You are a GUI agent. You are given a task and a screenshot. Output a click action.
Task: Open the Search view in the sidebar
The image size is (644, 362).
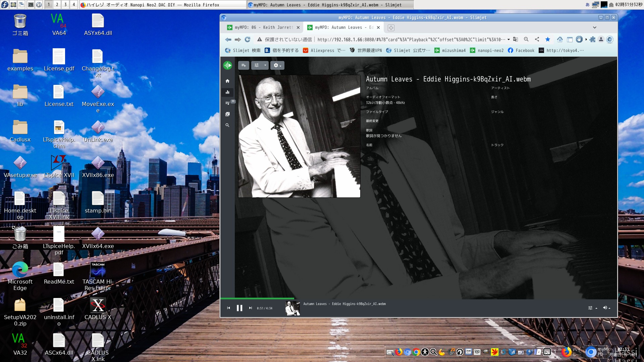227,125
